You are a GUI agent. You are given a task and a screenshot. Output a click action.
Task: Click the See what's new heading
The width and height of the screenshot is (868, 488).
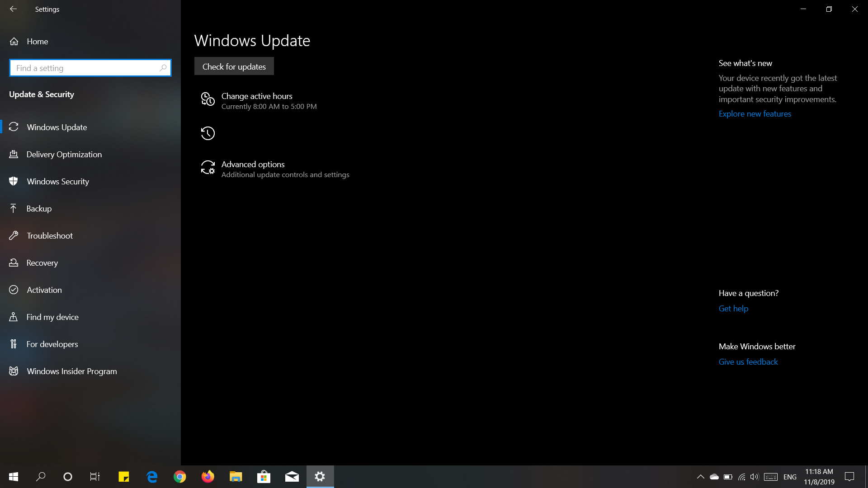(745, 63)
